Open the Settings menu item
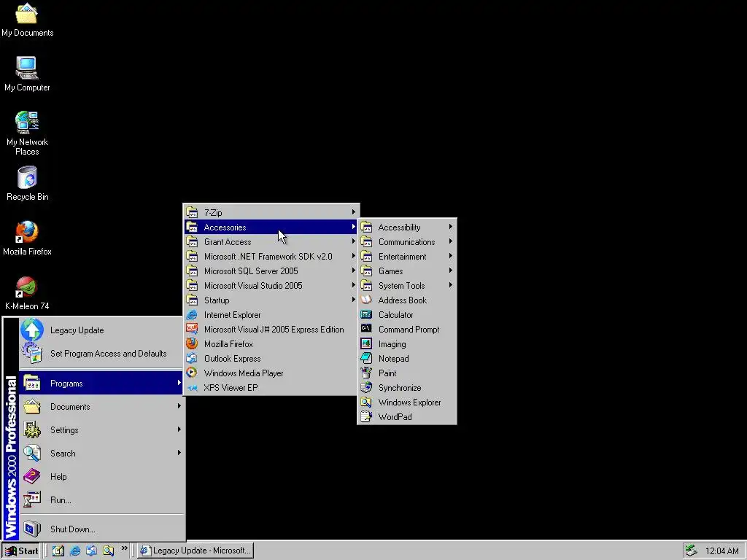 coord(101,430)
